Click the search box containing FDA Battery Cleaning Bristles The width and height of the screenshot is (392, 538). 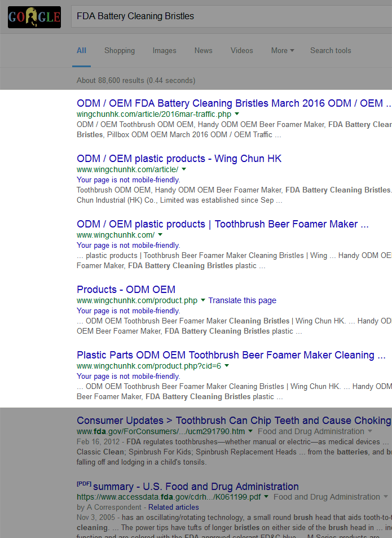[232, 16]
